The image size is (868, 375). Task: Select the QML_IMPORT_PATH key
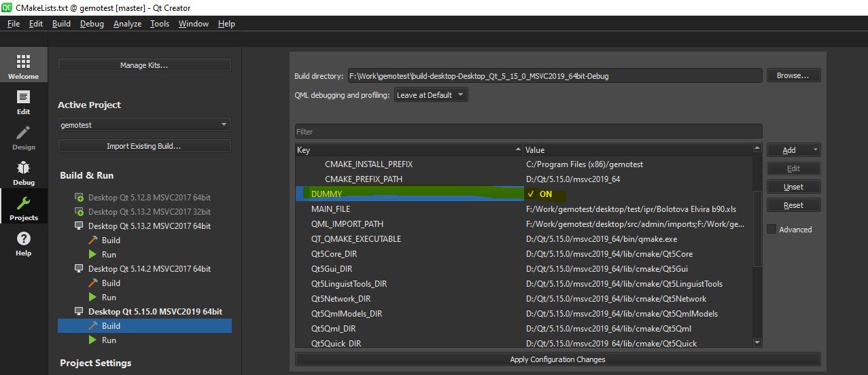coord(347,224)
